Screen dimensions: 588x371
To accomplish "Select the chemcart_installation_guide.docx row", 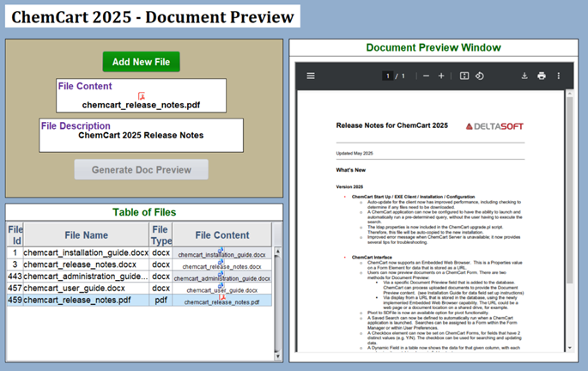I will point(86,252).
